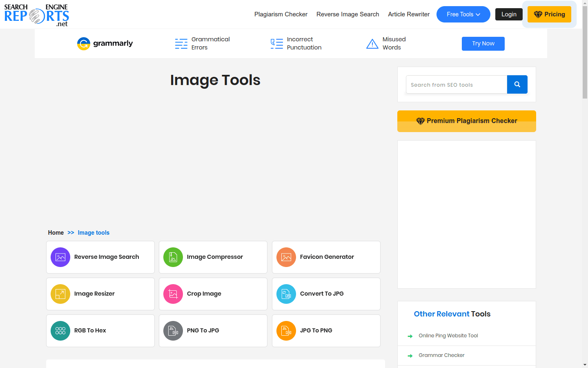Viewport: 588px width, 368px height.
Task: Click the green Image Compressor icon
Action: click(173, 257)
